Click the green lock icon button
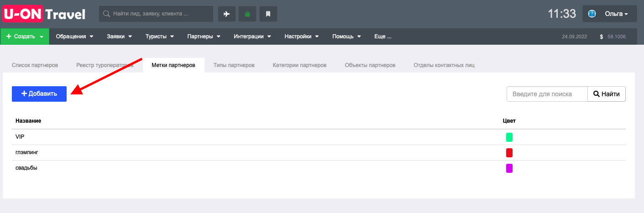644x213 pixels. tap(247, 14)
